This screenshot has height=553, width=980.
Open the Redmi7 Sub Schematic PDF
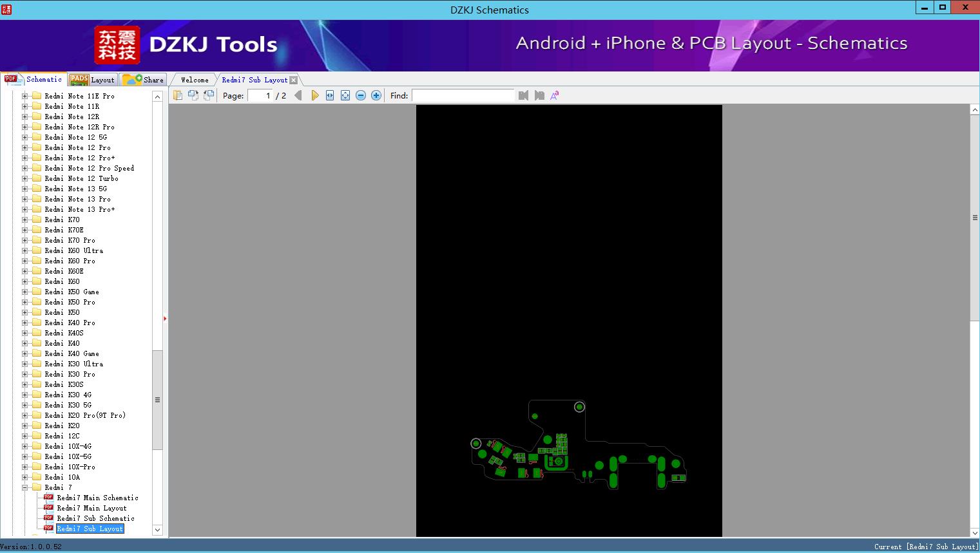pos(96,518)
